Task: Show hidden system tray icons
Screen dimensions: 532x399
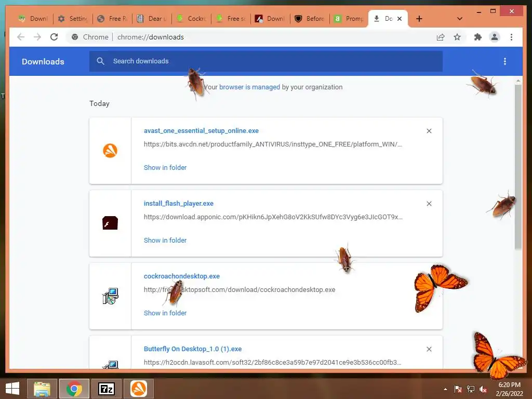Action: click(x=445, y=389)
